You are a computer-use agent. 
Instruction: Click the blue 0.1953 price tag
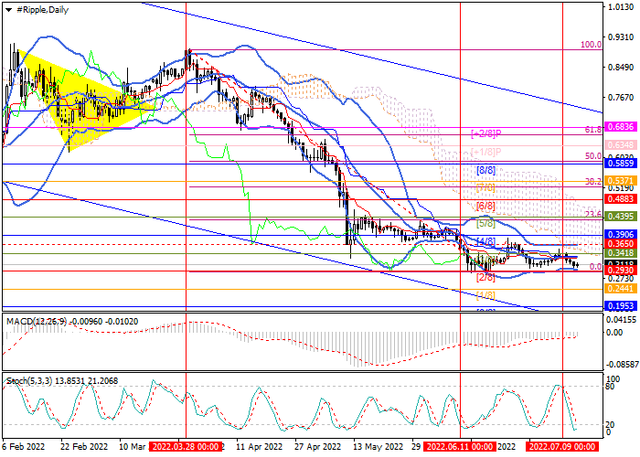[621, 304]
